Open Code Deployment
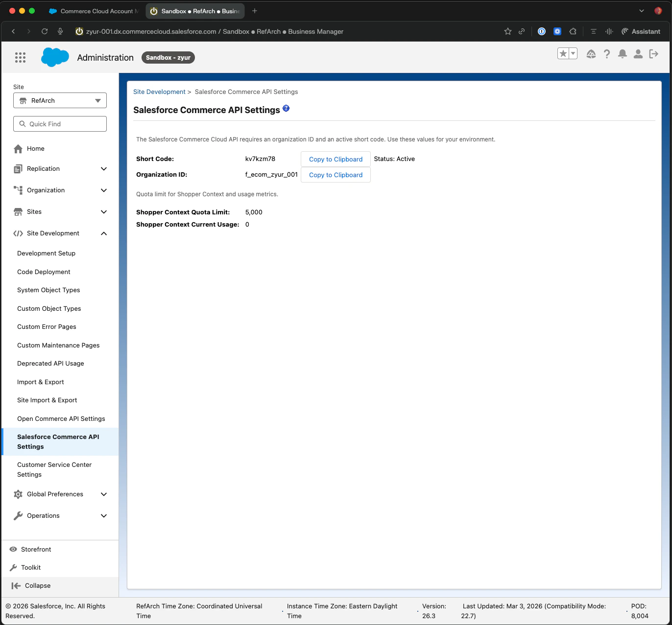Image resolution: width=672 pixels, height=625 pixels. pyautogui.click(x=44, y=272)
